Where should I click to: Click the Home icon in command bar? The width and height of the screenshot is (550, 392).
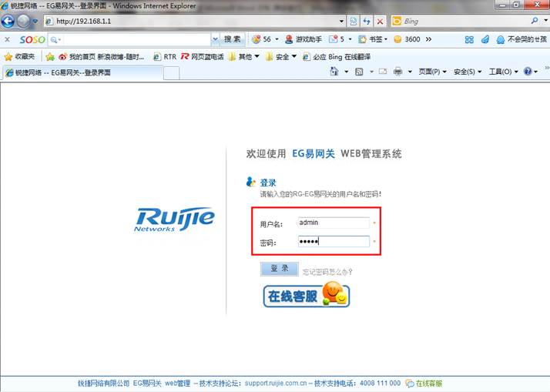point(334,72)
